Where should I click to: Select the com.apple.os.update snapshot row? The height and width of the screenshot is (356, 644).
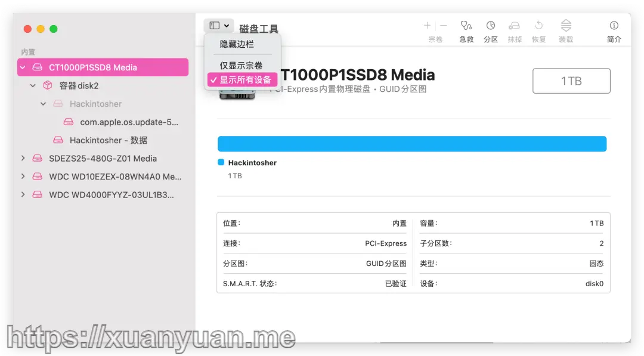tap(103, 122)
